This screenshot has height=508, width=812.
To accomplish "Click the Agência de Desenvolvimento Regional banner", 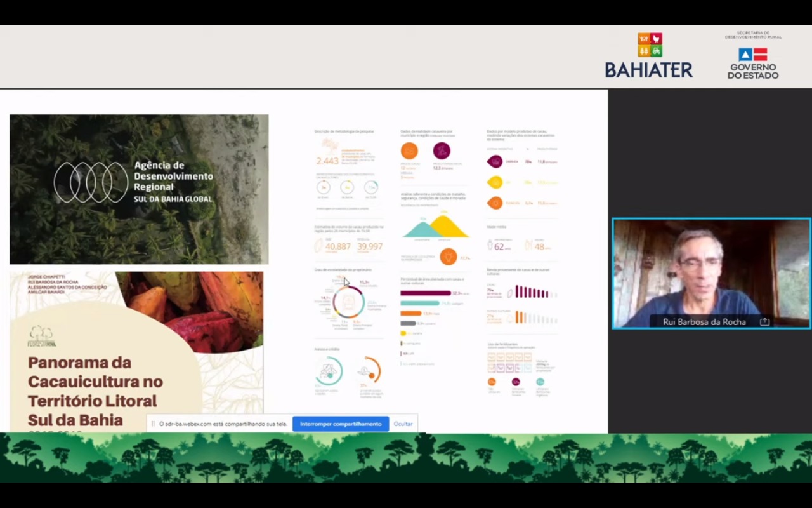I will tap(139, 189).
